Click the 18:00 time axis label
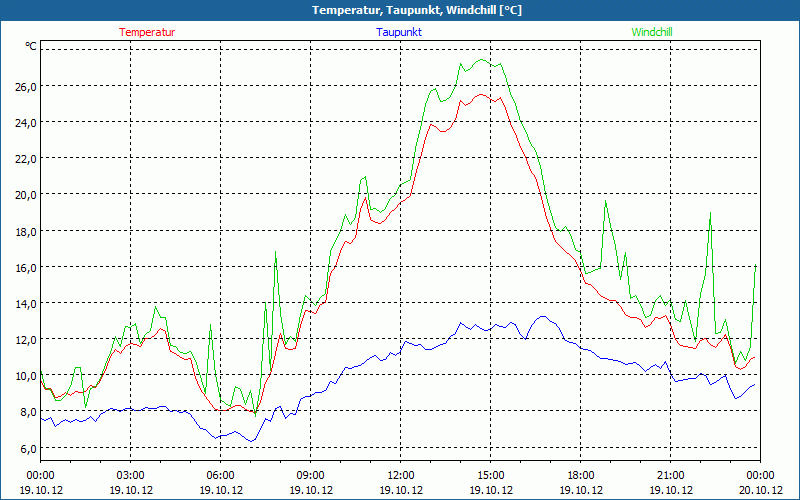 [x=581, y=476]
